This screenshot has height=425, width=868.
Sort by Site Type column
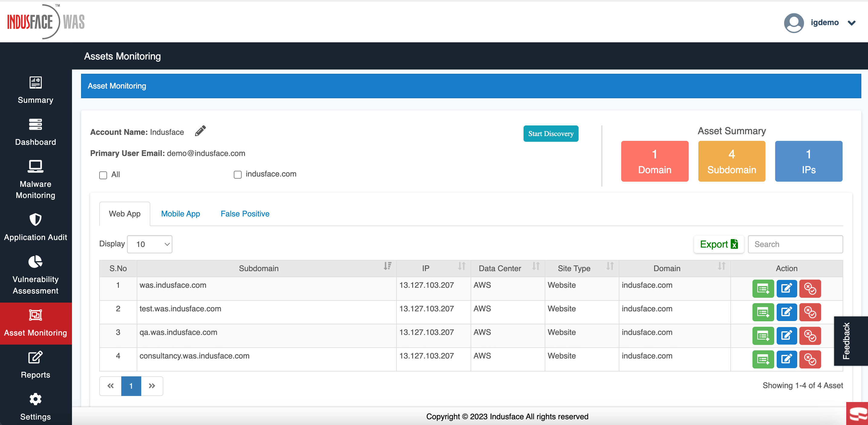tap(610, 266)
